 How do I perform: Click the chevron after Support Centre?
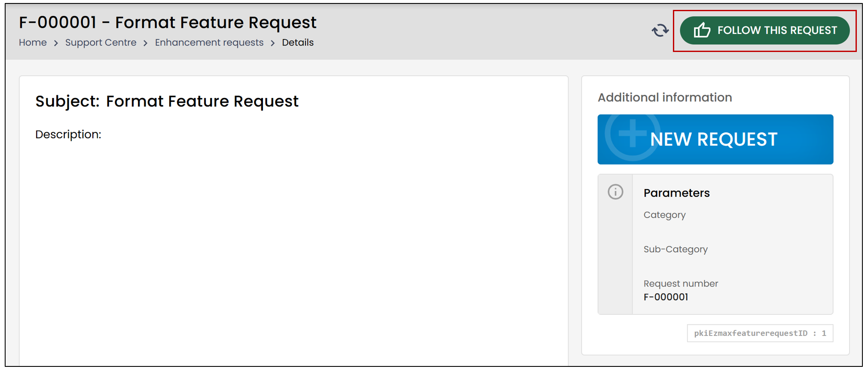[x=145, y=43]
